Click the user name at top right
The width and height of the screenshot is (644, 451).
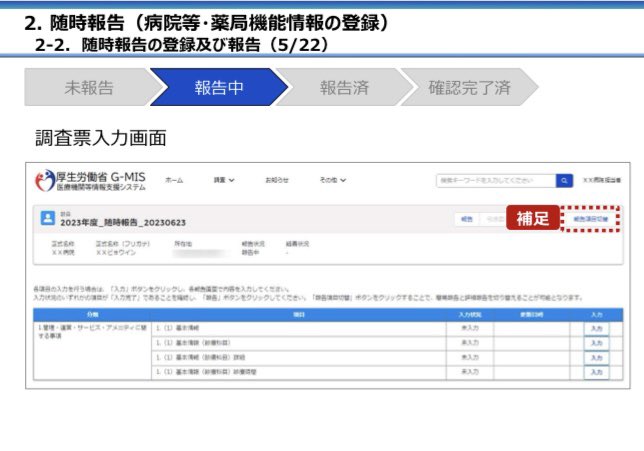602,180
